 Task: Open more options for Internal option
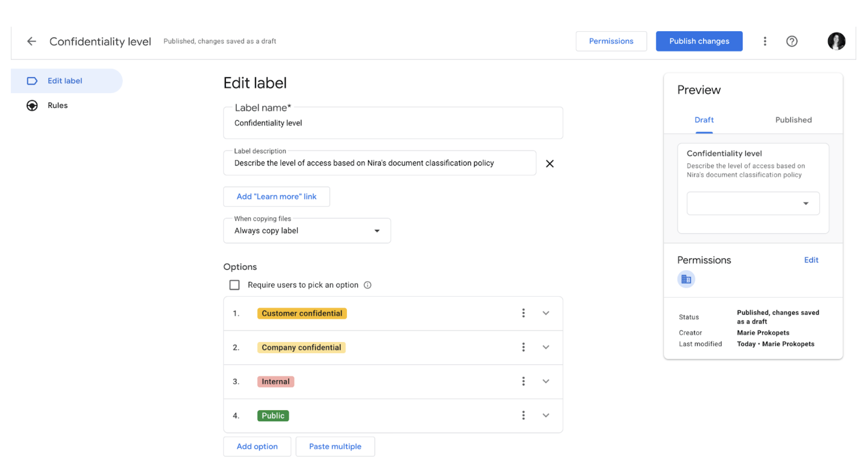coord(523,381)
